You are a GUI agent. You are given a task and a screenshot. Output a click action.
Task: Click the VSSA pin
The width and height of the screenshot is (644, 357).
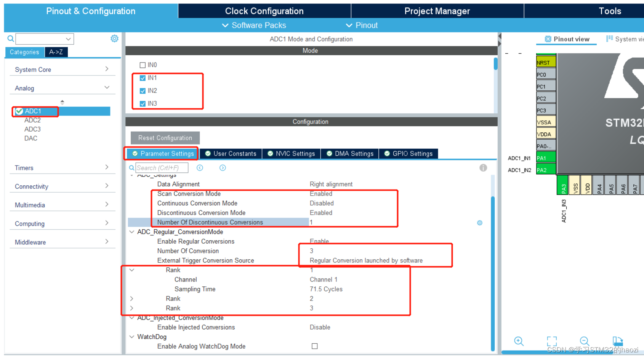pyautogui.click(x=546, y=122)
